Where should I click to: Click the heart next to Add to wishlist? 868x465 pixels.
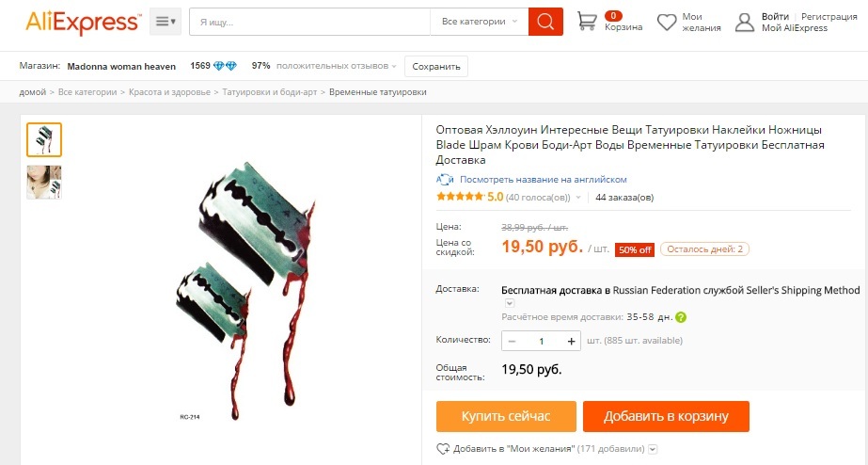click(x=443, y=449)
